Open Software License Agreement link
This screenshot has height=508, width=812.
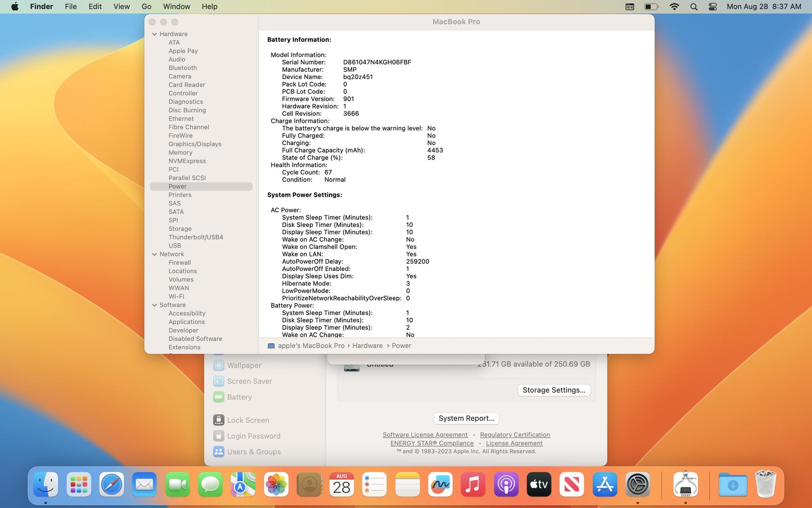(x=425, y=435)
